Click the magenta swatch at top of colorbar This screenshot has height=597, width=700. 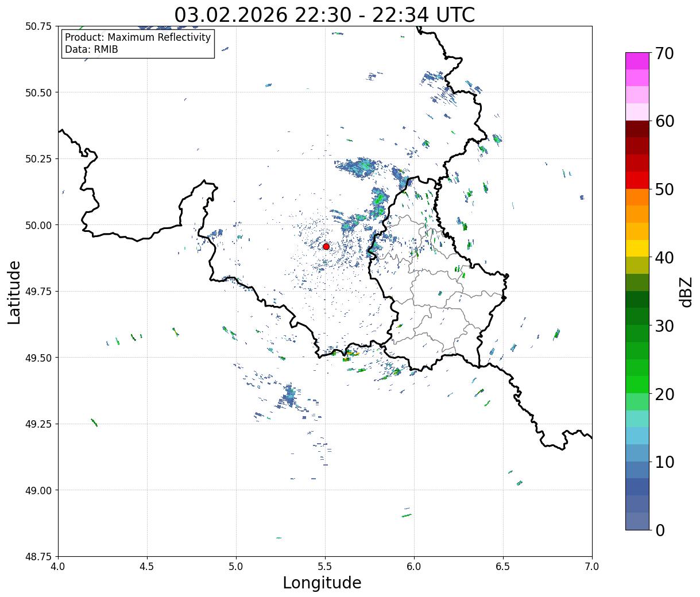(637, 61)
